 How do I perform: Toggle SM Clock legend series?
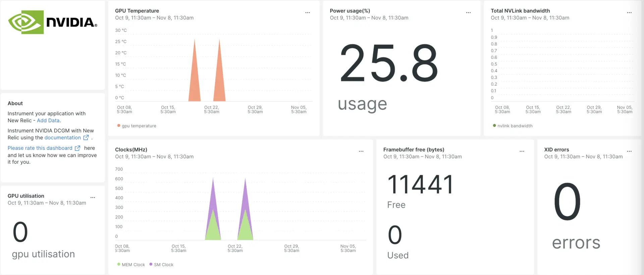163,265
